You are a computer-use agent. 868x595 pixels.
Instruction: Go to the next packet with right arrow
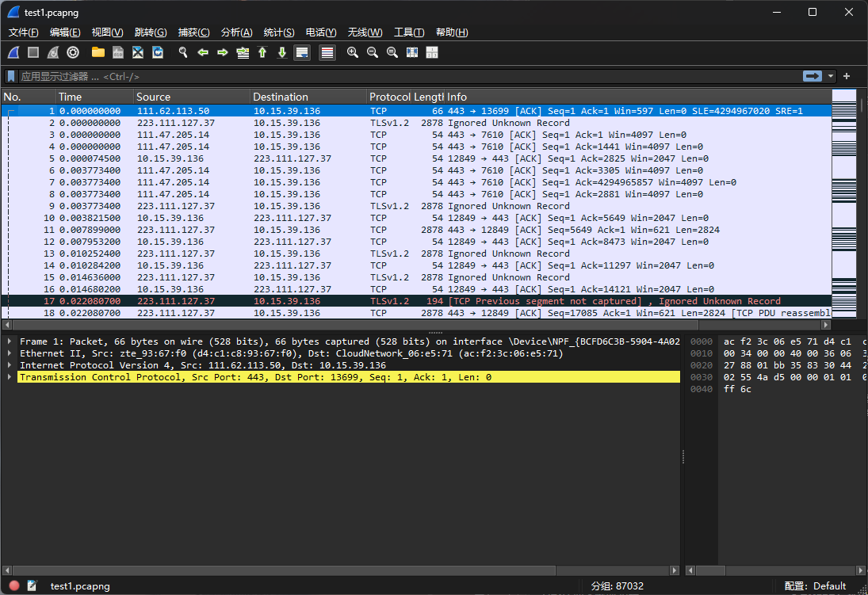(x=223, y=52)
